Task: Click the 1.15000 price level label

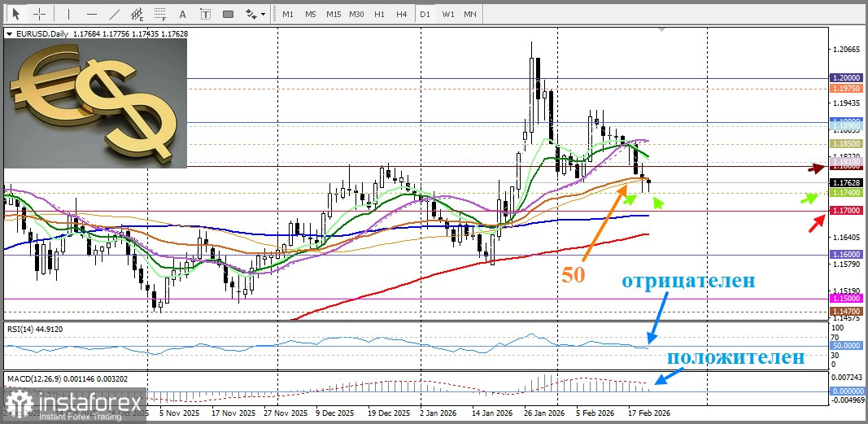Action: (846, 299)
